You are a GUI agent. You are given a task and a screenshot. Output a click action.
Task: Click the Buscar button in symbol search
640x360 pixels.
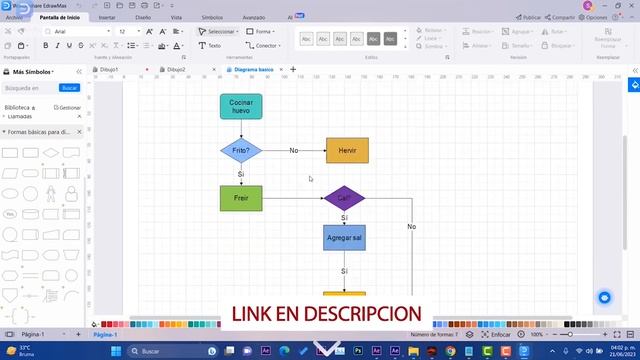pos(69,88)
